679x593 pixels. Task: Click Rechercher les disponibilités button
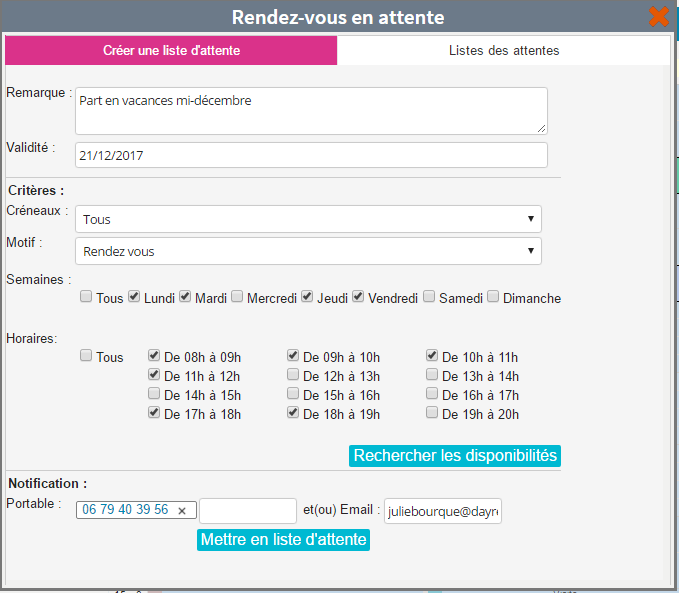tap(455, 456)
